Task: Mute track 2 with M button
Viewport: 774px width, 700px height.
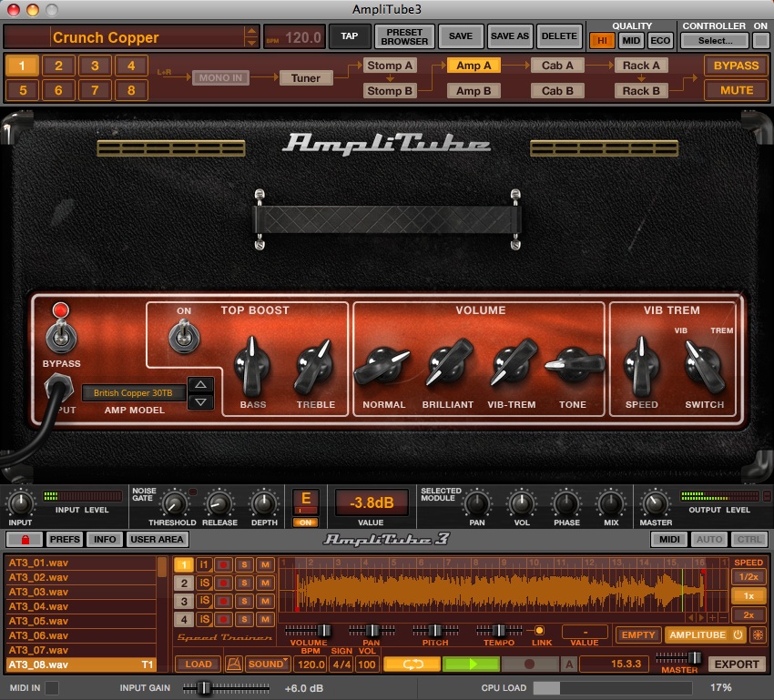Action: [265, 583]
